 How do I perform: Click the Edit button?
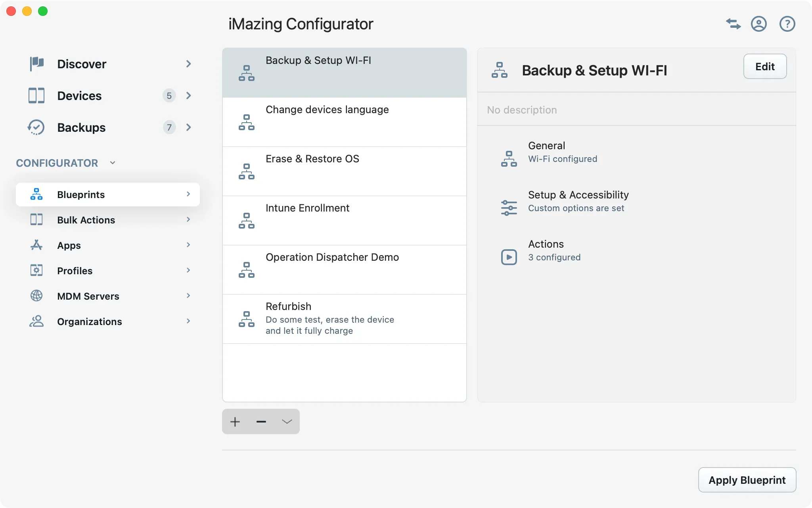[x=764, y=66]
